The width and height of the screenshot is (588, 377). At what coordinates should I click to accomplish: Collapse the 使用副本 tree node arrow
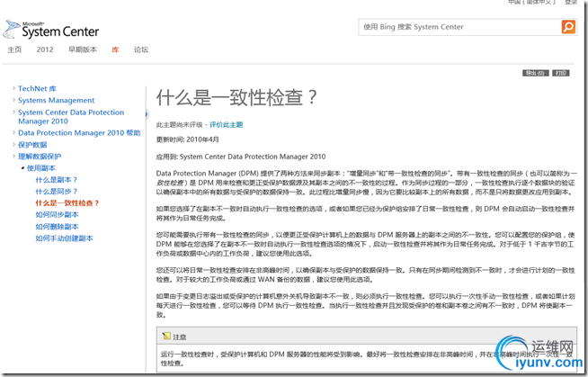(22, 167)
